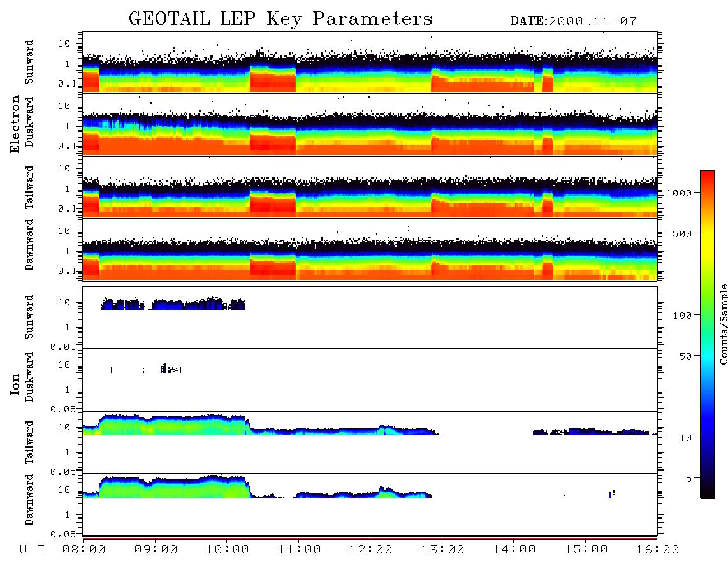Click the '0.05' tick of Ion Dawnward panel
The width and height of the screenshot is (728, 561).
tap(63, 534)
